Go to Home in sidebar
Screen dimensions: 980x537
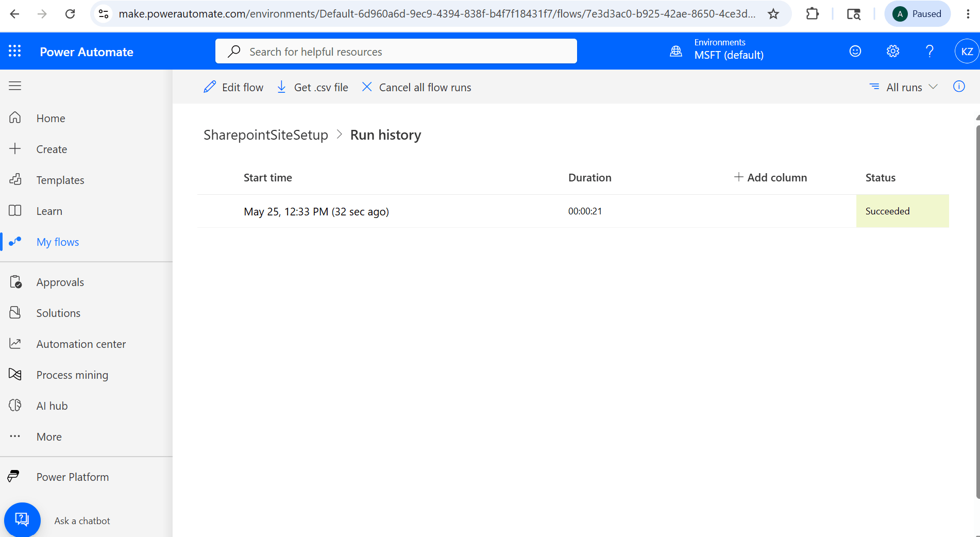[x=50, y=118]
